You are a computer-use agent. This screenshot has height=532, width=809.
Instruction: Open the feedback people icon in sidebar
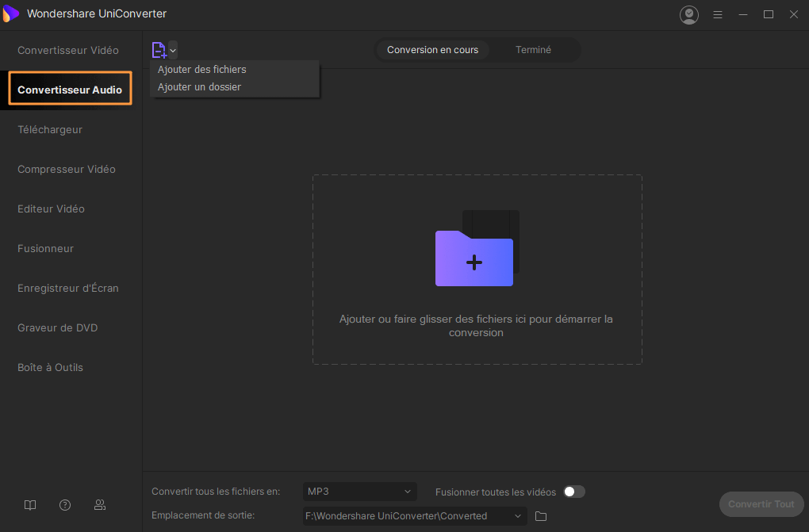(x=100, y=505)
